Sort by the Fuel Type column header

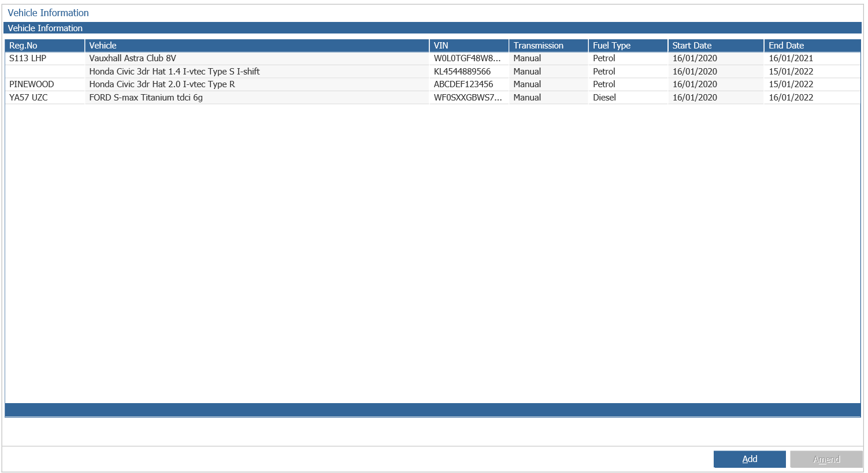click(x=628, y=46)
